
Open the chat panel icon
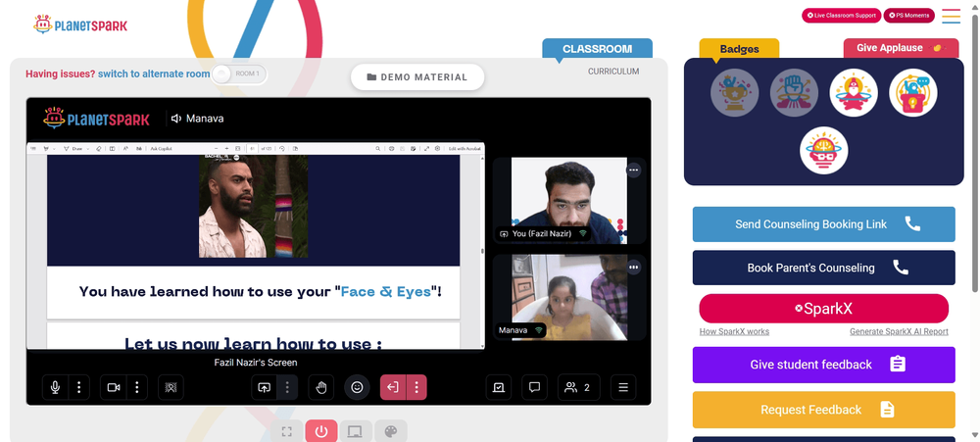(x=534, y=388)
